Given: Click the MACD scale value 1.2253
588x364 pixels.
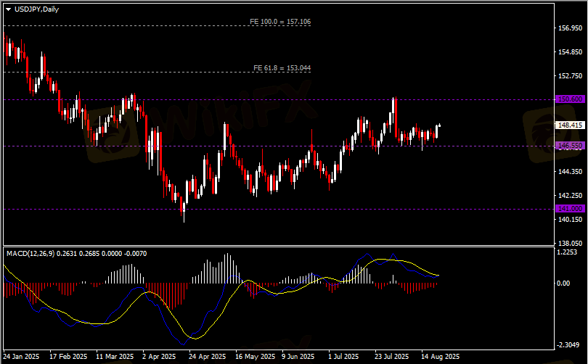Looking at the screenshot, I should point(567,252).
